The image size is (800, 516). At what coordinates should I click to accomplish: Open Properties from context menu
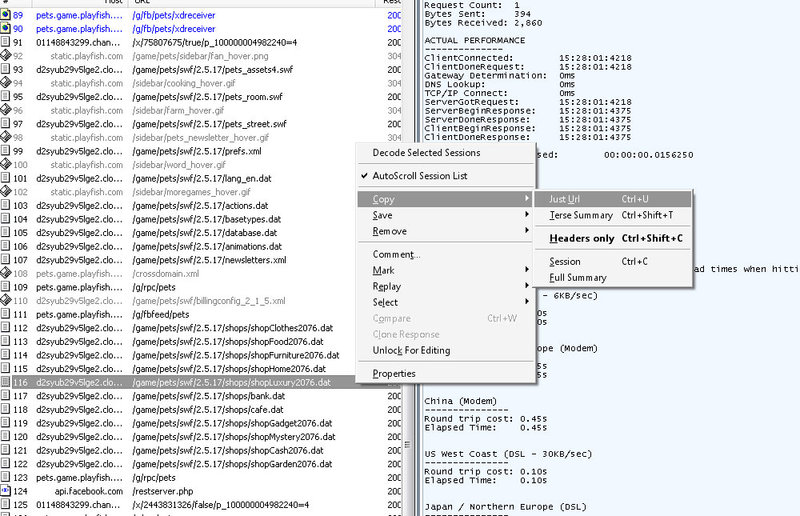click(446, 374)
